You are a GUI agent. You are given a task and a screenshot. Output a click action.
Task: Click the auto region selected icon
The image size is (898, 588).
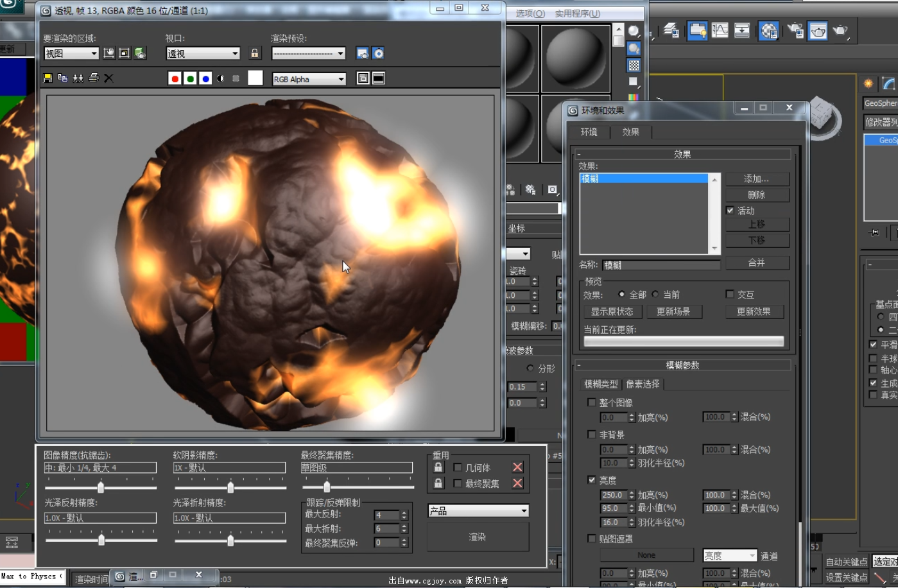(125, 53)
